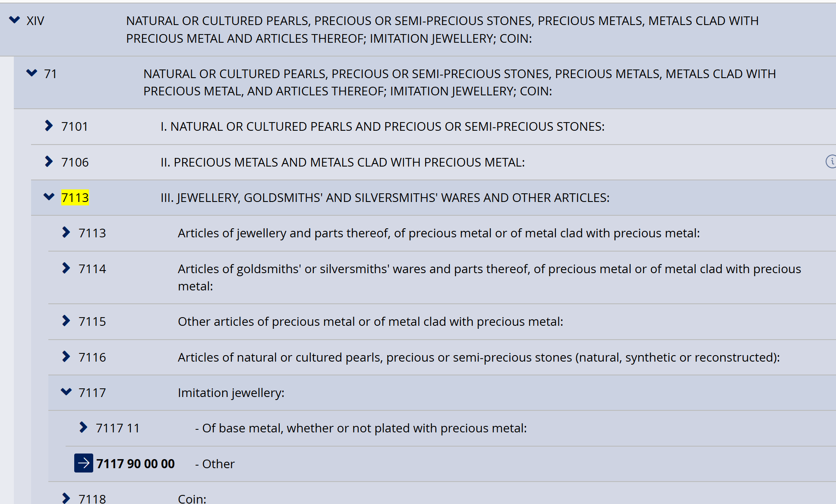Collapse highlighted 7113 jewellery section chevron

tap(49, 197)
